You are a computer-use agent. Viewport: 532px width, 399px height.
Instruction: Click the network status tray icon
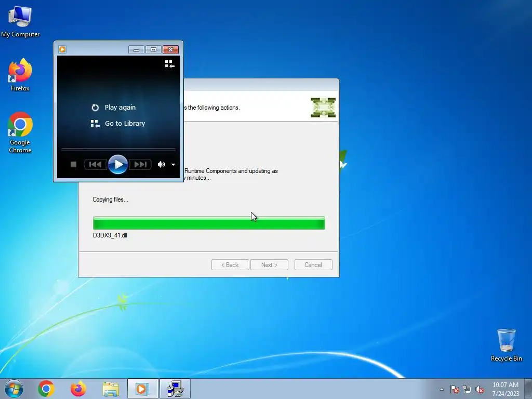[x=467, y=389]
